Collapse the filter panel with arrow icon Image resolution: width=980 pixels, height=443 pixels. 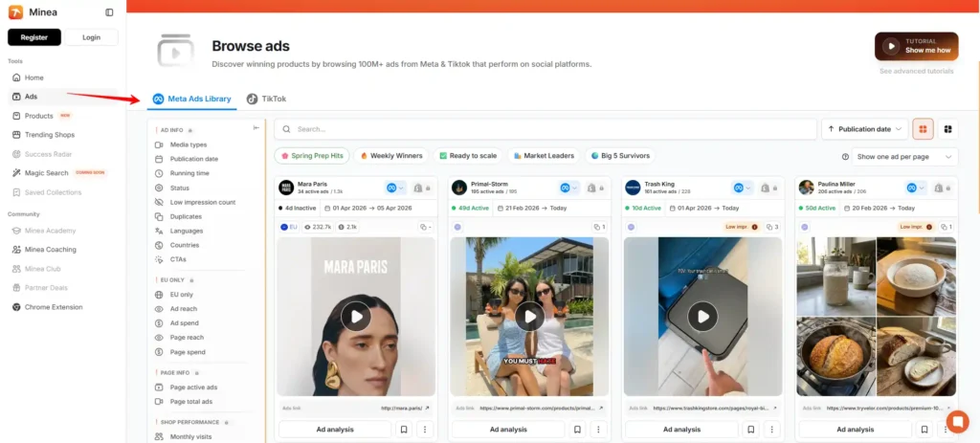pos(256,128)
